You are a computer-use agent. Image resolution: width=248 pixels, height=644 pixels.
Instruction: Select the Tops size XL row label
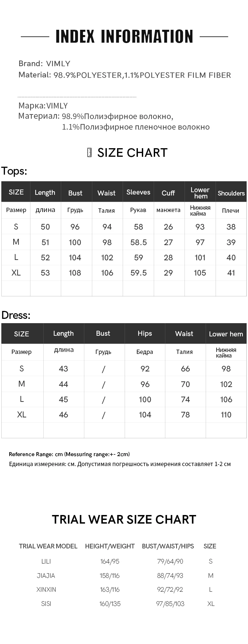pos(16,273)
